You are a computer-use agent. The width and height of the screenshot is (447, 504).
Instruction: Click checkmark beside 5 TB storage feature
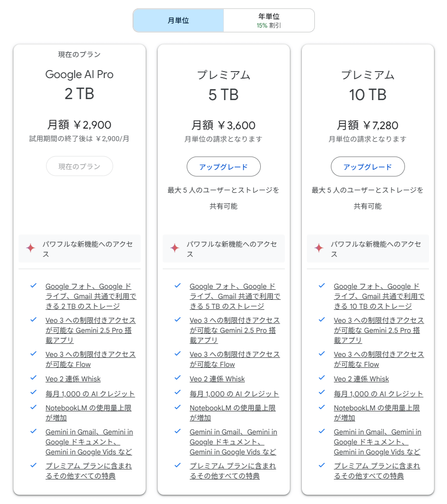pos(178,285)
